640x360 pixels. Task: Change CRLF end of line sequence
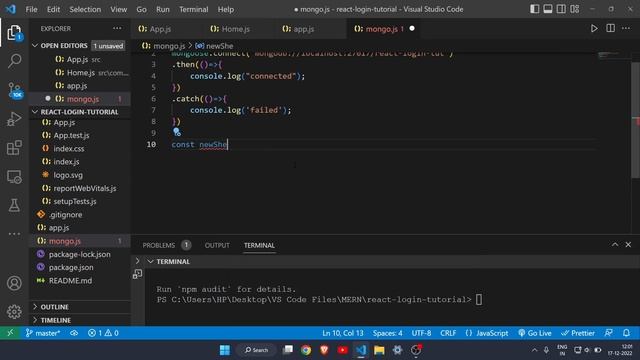pyautogui.click(x=448, y=333)
